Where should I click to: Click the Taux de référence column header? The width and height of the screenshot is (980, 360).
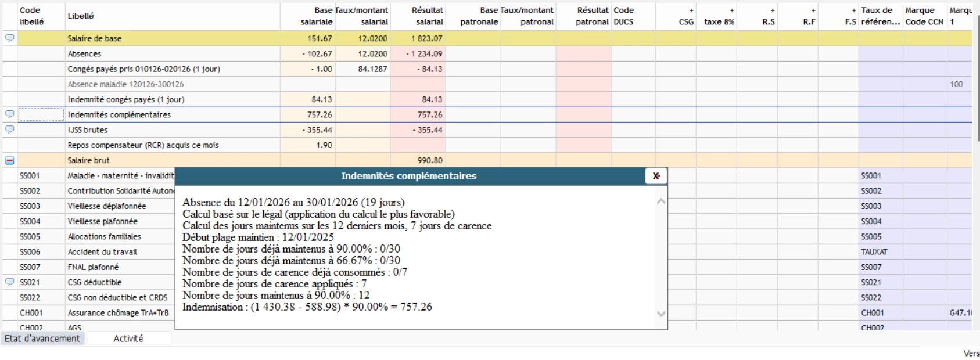pyautogui.click(x=881, y=16)
